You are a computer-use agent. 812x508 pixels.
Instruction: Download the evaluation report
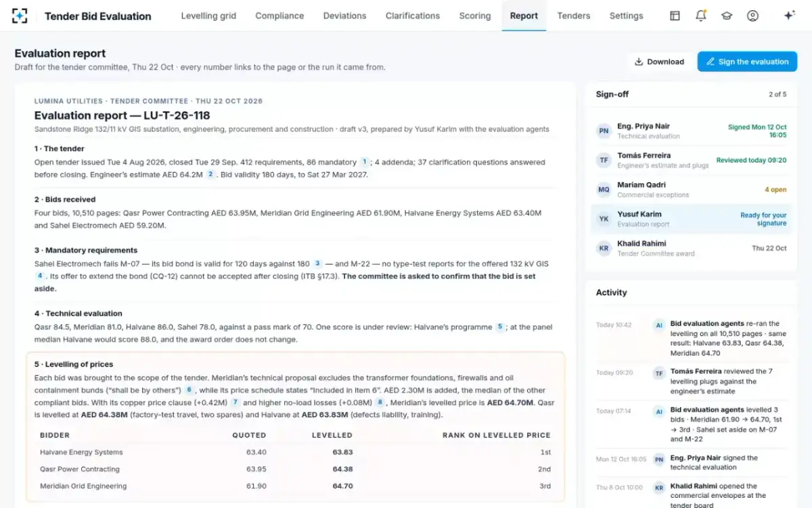[x=659, y=62]
